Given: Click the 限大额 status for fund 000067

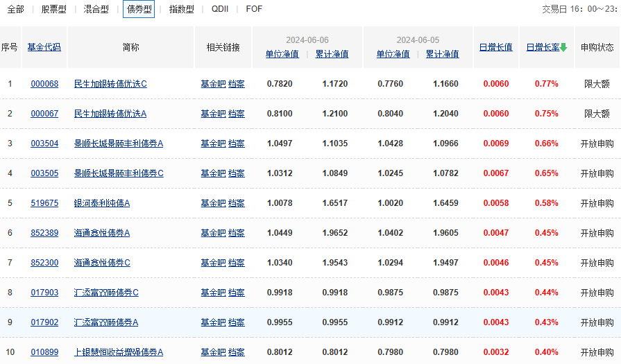Looking at the screenshot, I should point(597,114).
